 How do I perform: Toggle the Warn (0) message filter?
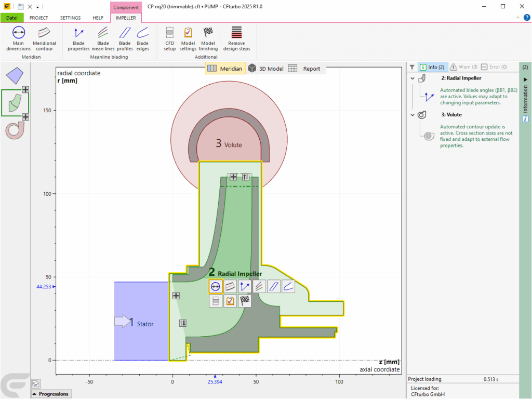pyautogui.click(x=463, y=67)
